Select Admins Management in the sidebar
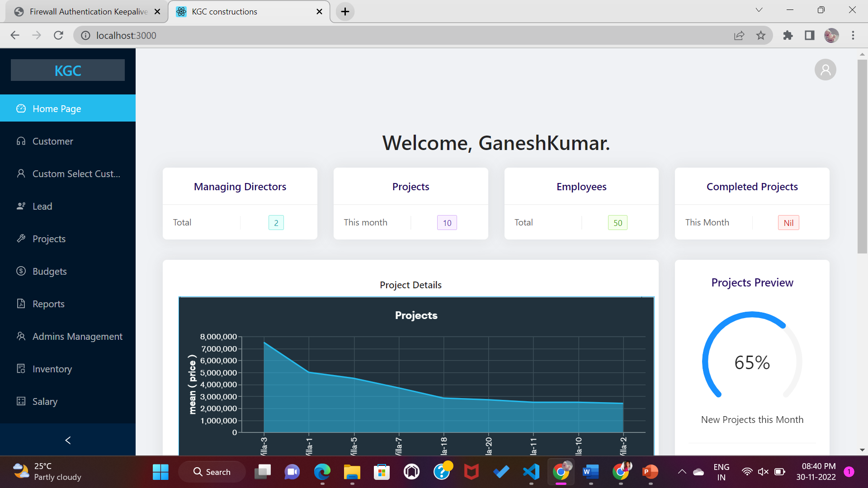Image resolution: width=868 pixels, height=488 pixels. coord(77,336)
